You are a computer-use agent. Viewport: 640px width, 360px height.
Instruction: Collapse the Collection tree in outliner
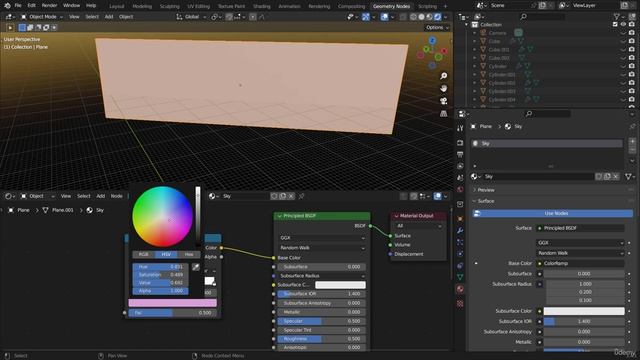click(x=467, y=24)
